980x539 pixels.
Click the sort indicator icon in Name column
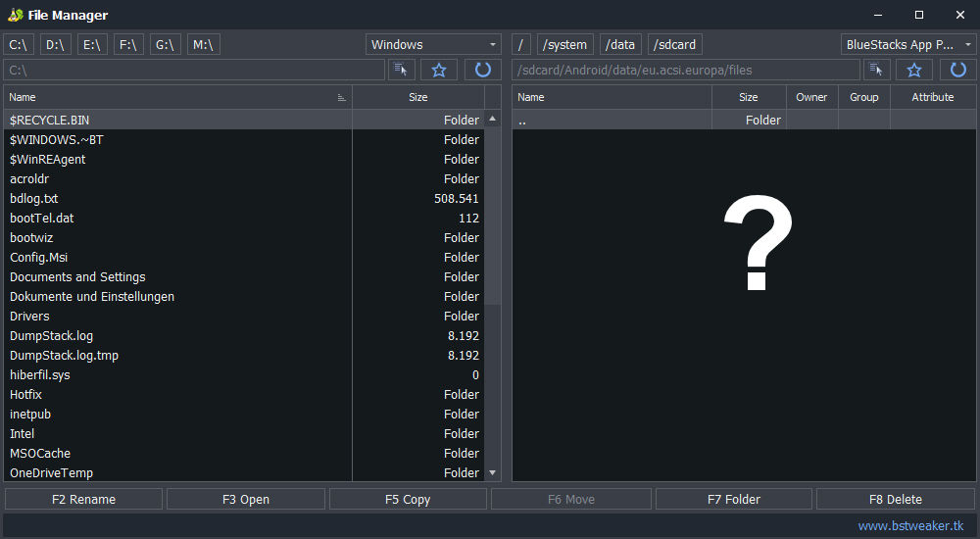click(x=341, y=98)
